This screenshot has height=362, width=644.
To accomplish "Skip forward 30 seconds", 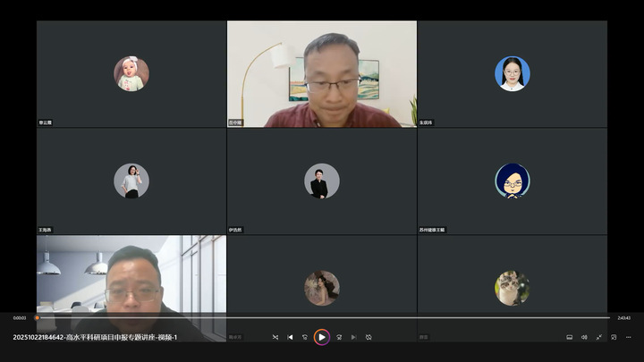I will click(x=339, y=337).
